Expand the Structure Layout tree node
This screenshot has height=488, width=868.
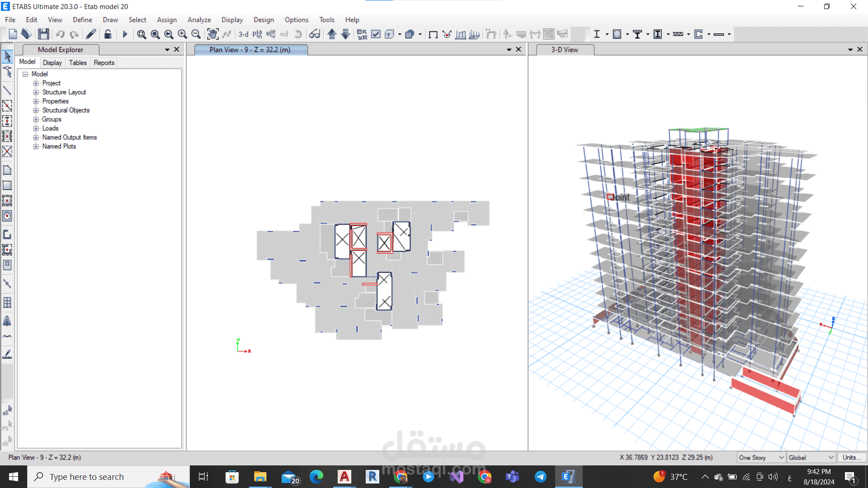point(36,92)
